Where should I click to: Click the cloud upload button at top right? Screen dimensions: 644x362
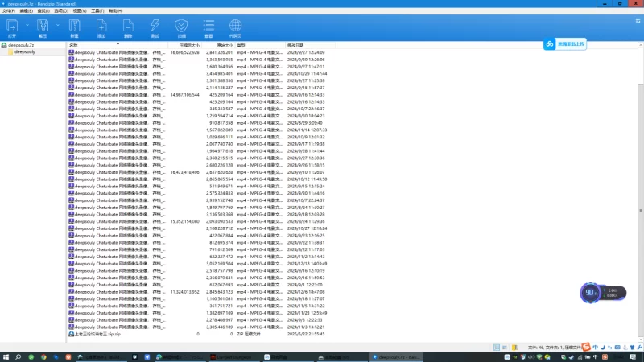point(565,44)
